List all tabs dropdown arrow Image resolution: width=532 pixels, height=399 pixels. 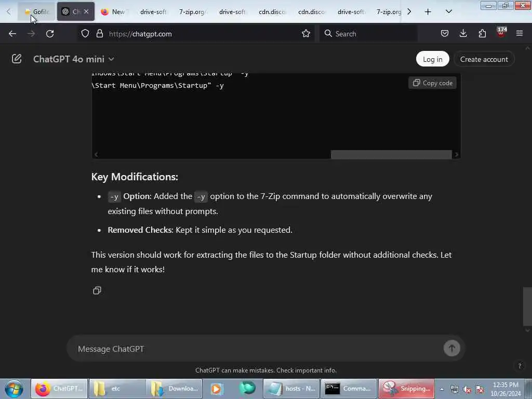[448, 12]
